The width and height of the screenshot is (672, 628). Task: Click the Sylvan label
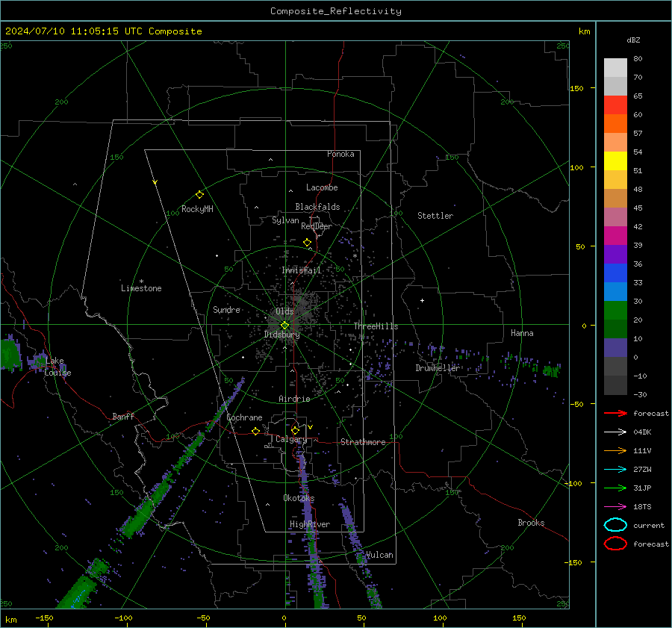click(x=285, y=220)
